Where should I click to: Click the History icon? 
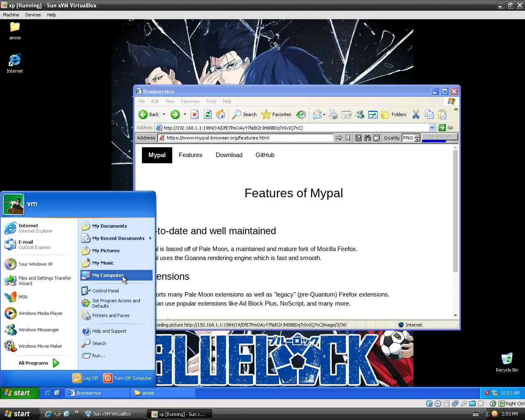click(301, 114)
